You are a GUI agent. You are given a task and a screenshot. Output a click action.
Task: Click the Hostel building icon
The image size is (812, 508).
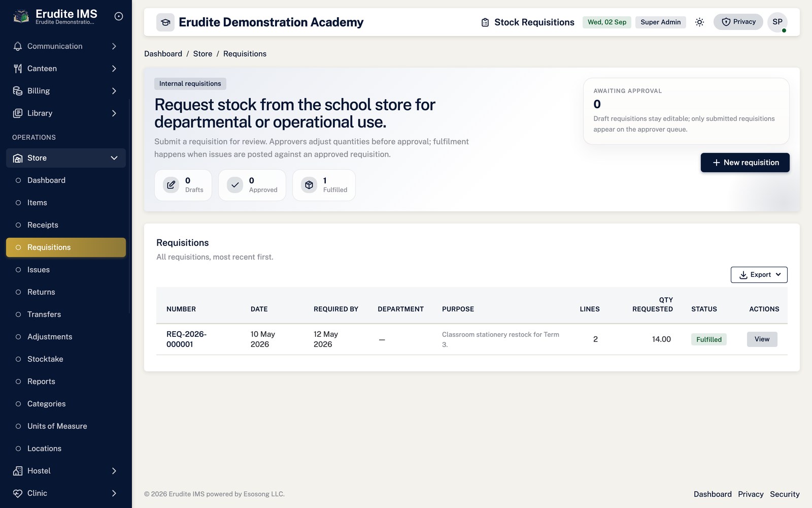pos(18,471)
